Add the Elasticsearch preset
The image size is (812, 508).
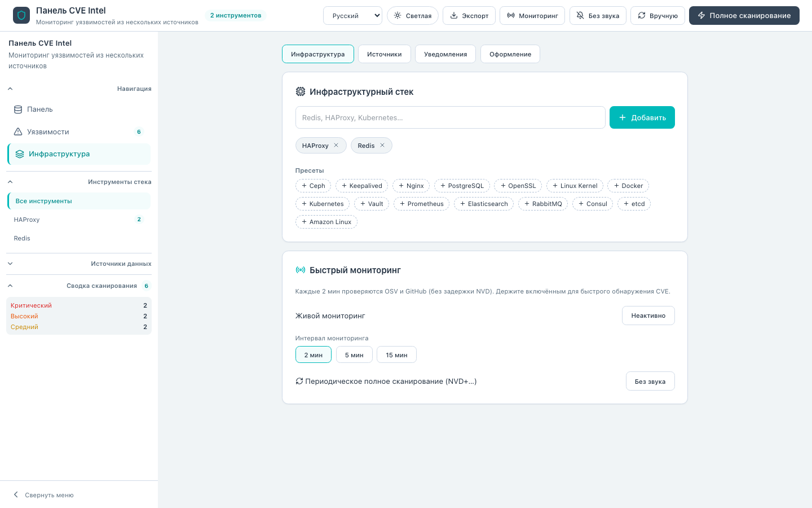(484, 204)
